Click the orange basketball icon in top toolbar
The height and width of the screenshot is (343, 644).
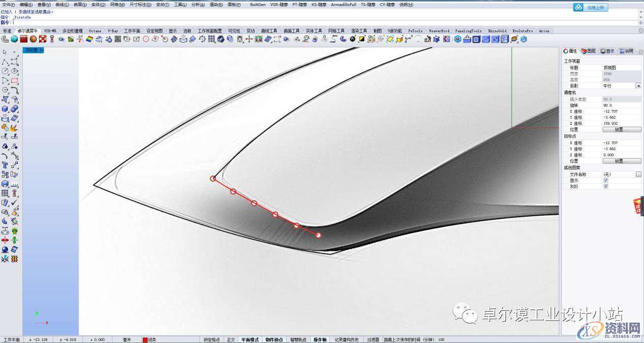[33, 39]
